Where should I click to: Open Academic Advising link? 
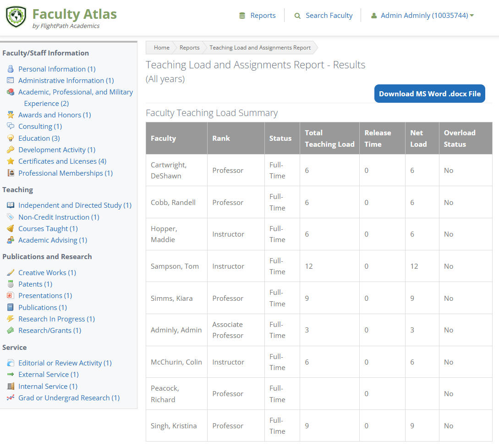pos(52,240)
